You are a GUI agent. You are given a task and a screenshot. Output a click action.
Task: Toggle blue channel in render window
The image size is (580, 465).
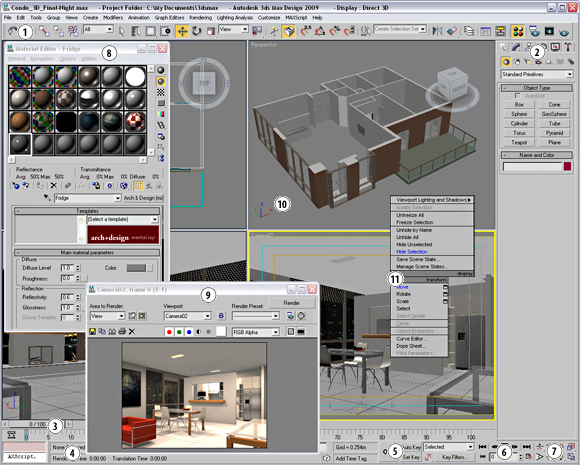point(189,331)
